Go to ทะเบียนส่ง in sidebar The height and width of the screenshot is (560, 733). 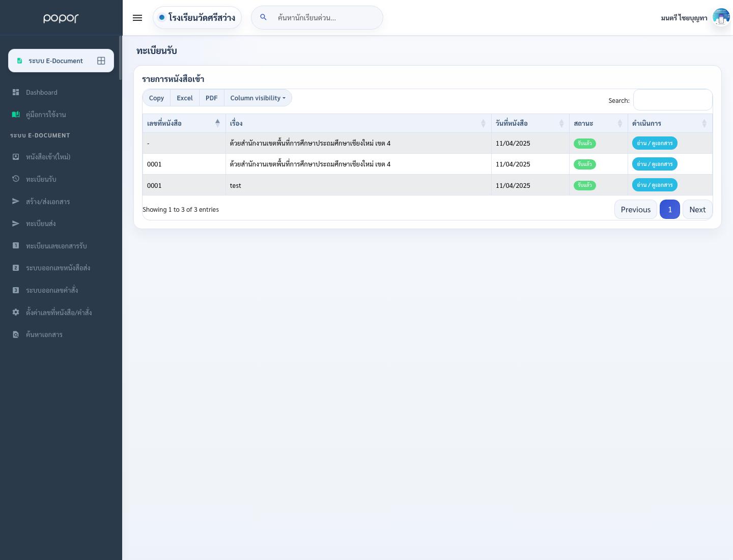click(x=41, y=223)
